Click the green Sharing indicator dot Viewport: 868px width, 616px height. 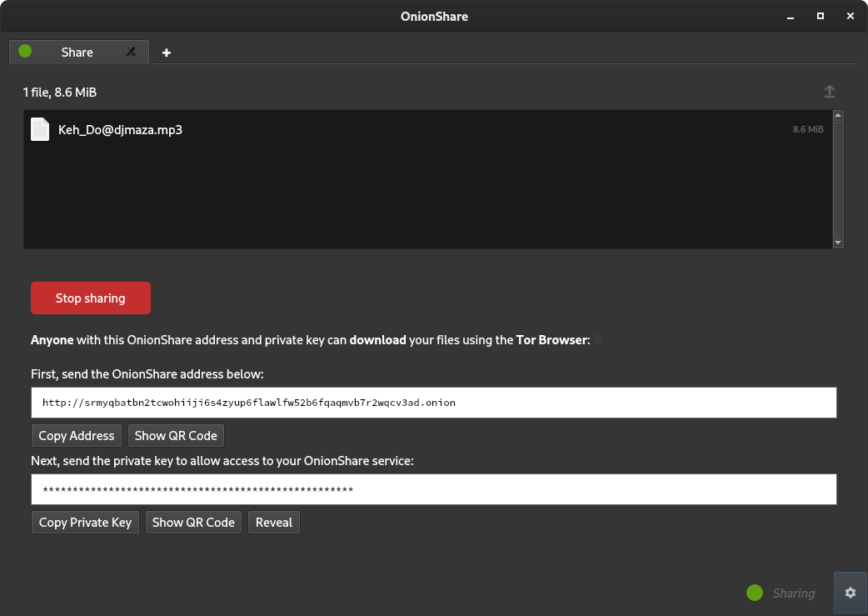pyautogui.click(x=754, y=593)
